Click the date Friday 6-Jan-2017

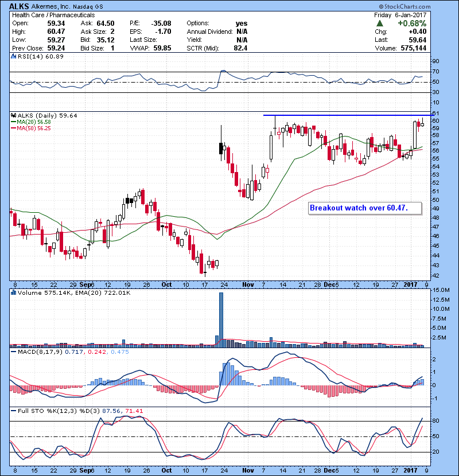tap(400, 15)
